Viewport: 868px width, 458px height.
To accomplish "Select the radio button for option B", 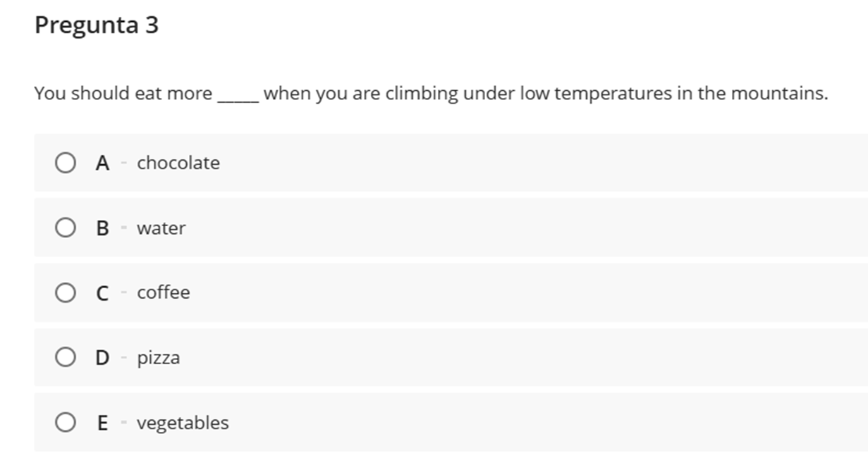I will coord(66,228).
